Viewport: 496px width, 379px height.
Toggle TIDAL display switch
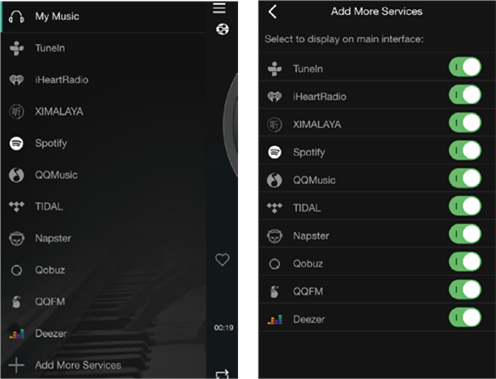point(465,206)
